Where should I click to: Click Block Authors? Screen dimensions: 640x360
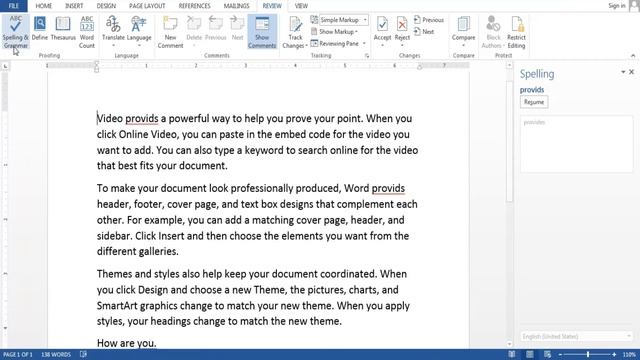(x=493, y=32)
